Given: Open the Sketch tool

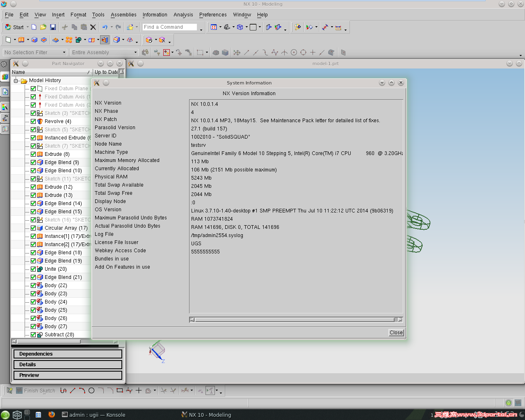Looking at the screenshot, I should (9, 40).
